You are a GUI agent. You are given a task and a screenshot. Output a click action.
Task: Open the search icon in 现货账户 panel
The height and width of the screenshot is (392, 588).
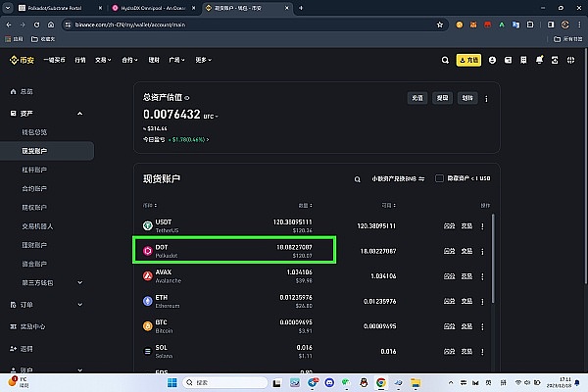(x=359, y=178)
